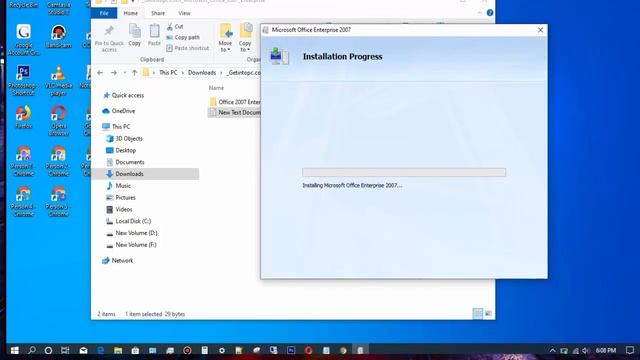The width and height of the screenshot is (640, 360).
Task: Open the Settings gear on the taskbar
Action: pyautogui.click(x=222, y=350)
